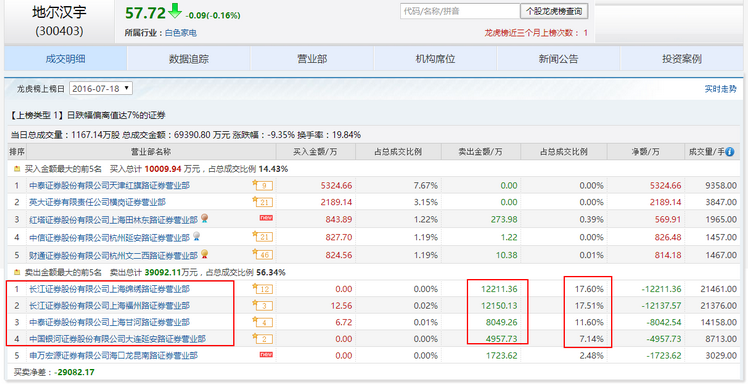The image size is (748, 384).
Task: Click the new tag in 申万宏源海口龙昆南路 row
Action: pos(266,354)
